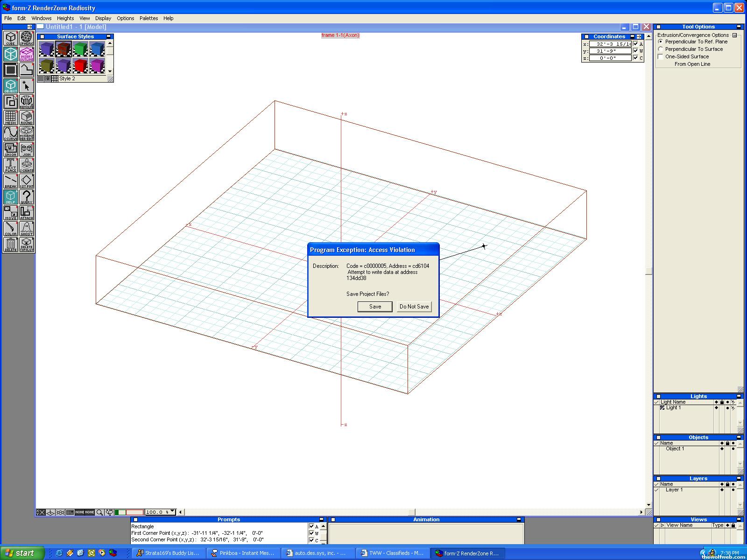The height and width of the screenshot is (560, 747).
Task: Toggle the A checkbox next to x coordinate
Action: click(635, 44)
